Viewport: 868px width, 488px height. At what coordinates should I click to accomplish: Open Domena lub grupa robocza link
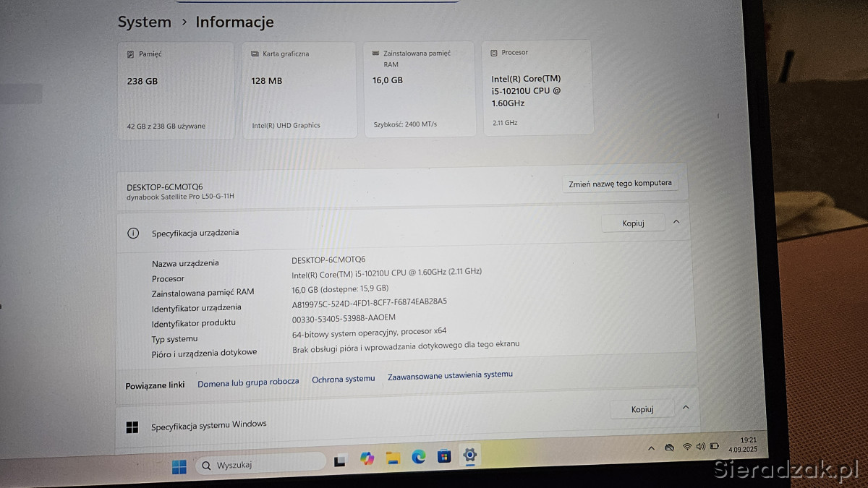click(248, 382)
